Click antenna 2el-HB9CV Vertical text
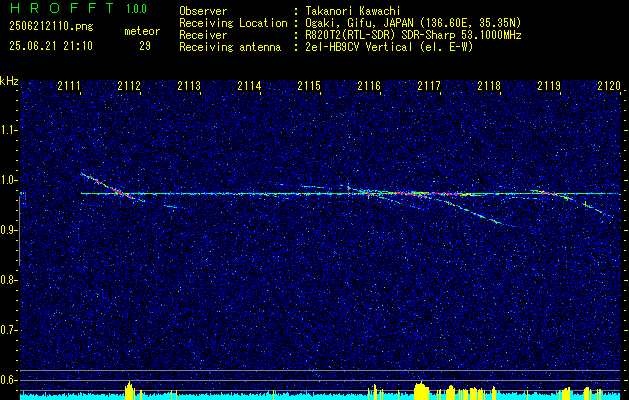629x400 pixels. click(389, 47)
